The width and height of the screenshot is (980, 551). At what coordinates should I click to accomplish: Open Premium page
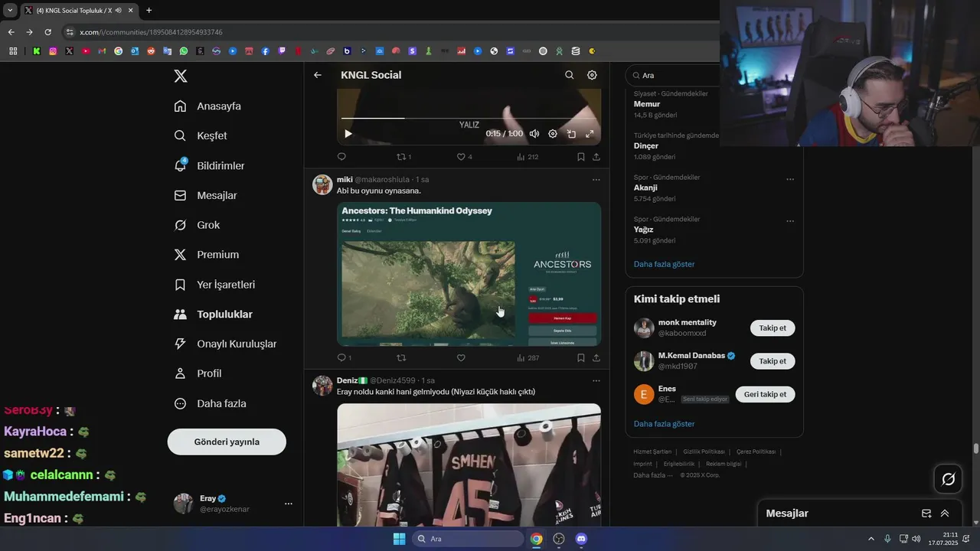point(207,255)
